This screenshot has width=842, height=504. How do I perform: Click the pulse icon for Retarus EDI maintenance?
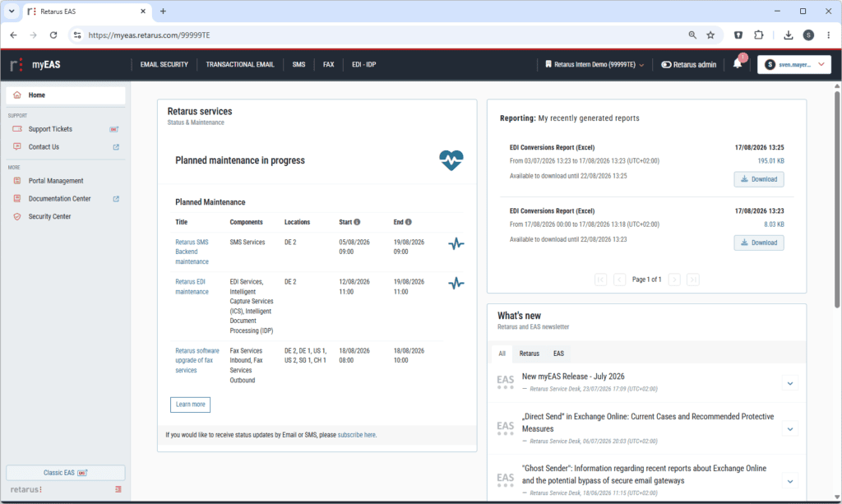(456, 284)
